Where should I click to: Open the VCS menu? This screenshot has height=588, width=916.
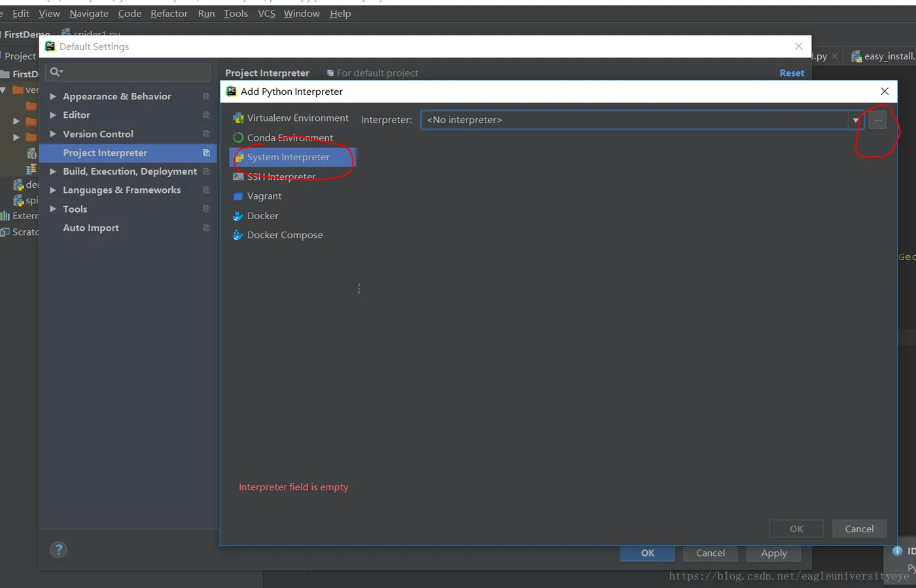click(266, 14)
